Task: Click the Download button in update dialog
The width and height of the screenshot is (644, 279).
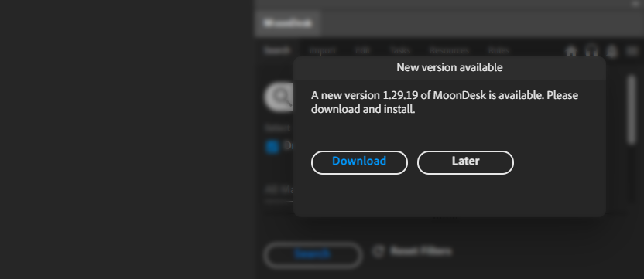Action: 359,162
